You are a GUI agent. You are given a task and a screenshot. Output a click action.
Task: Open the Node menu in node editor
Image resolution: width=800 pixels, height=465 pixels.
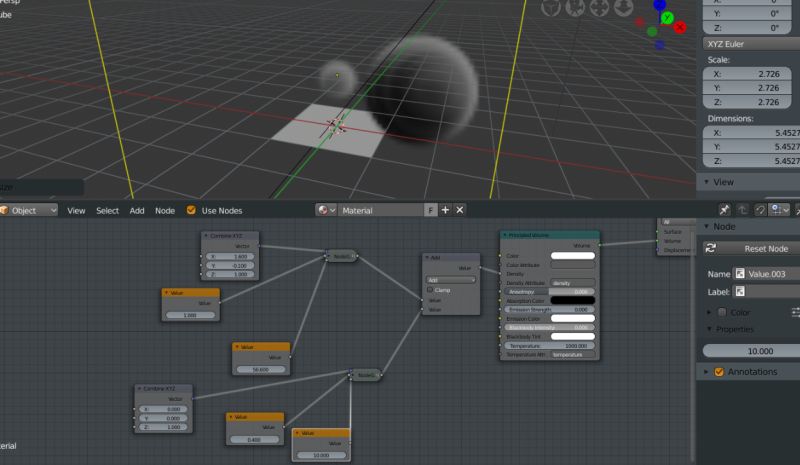(165, 210)
